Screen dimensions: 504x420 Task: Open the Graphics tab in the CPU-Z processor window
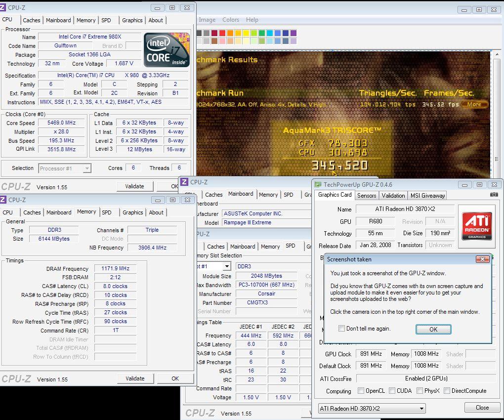point(132,20)
